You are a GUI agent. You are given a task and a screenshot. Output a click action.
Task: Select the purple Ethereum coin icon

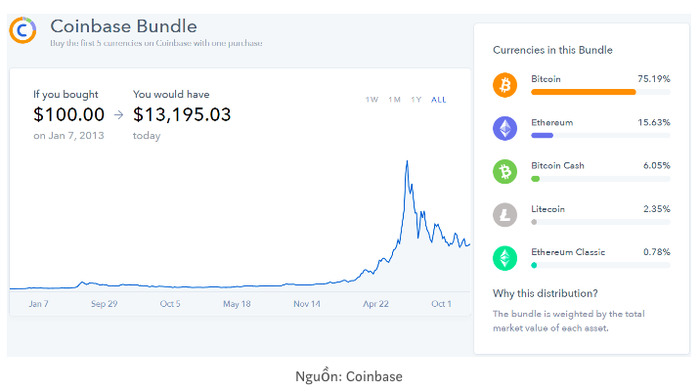pos(505,129)
